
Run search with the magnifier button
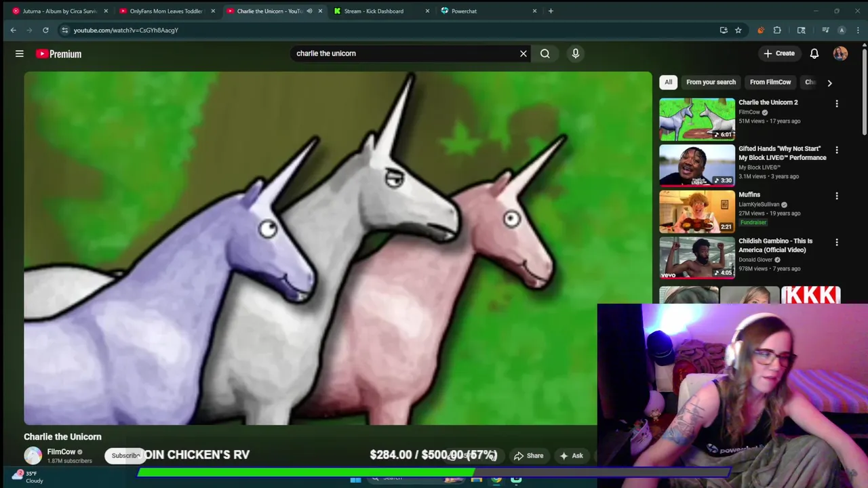coord(545,54)
